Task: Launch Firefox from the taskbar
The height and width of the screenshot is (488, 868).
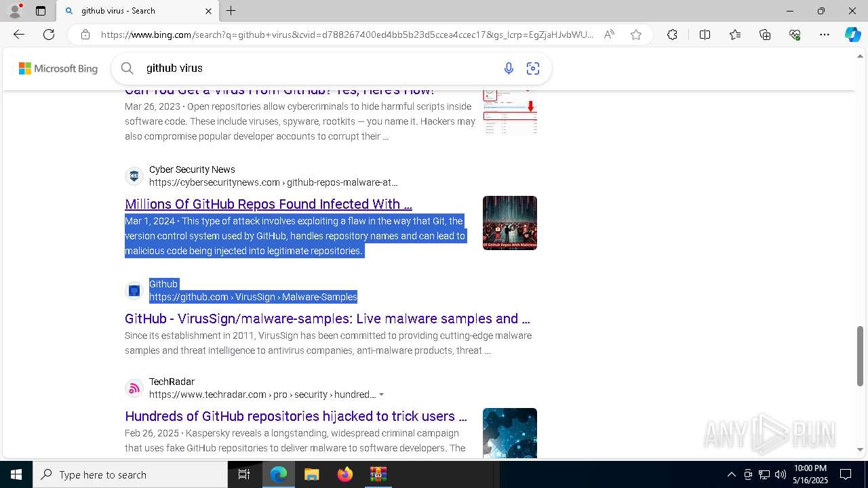Action: click(x=345, y=474)
